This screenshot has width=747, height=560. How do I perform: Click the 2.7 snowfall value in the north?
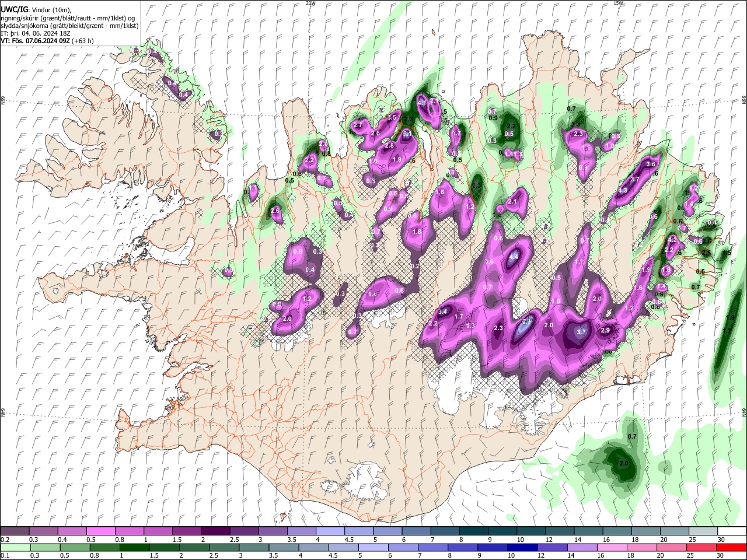point(358,125)
